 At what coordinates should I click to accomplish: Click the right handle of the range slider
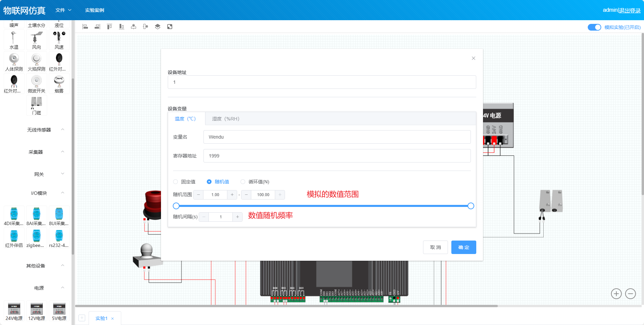coord(471,206)
